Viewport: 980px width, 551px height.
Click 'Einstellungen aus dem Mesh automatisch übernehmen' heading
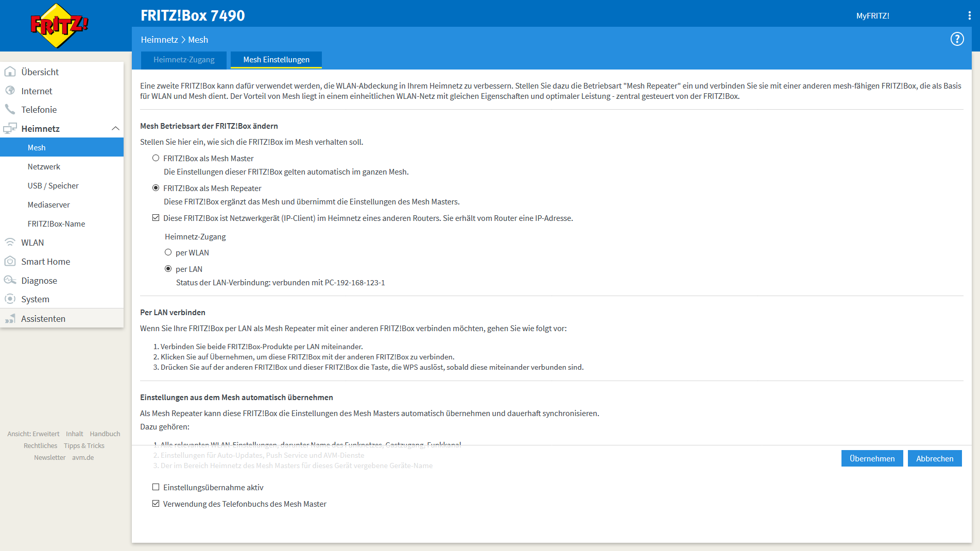[236, 397]
